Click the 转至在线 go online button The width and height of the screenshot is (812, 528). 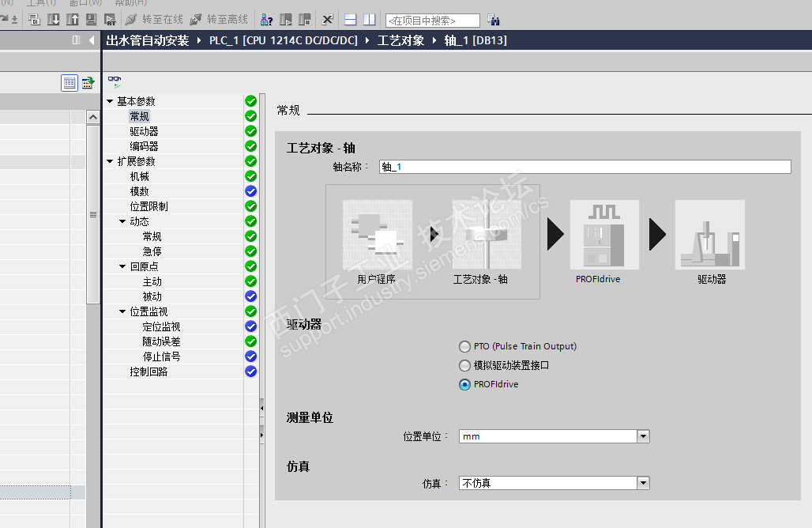154,20
